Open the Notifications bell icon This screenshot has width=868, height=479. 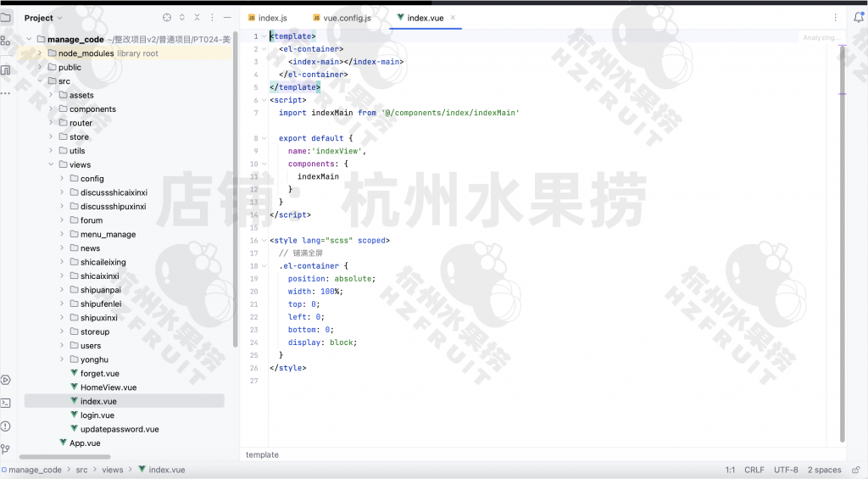tap(858, 17)
